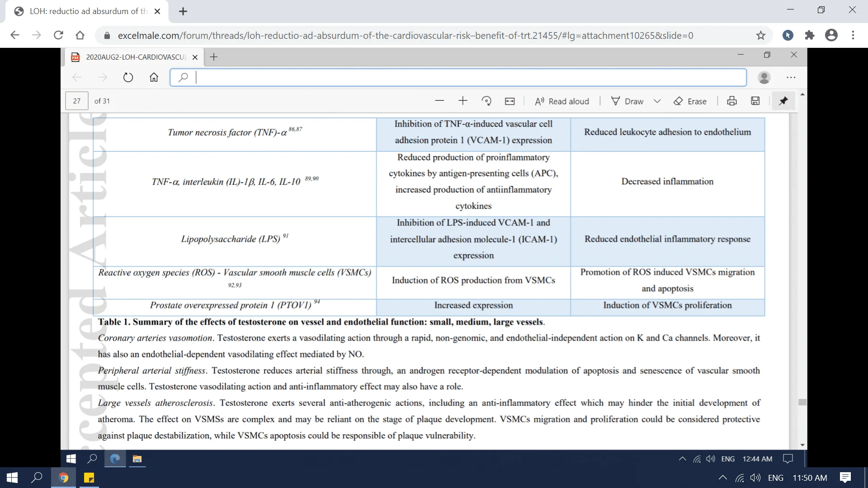The height and width of the screenshot is (488, 868).
Task: Rotate the PDF page
Action: pyautogui.click(x=486, y=101)
